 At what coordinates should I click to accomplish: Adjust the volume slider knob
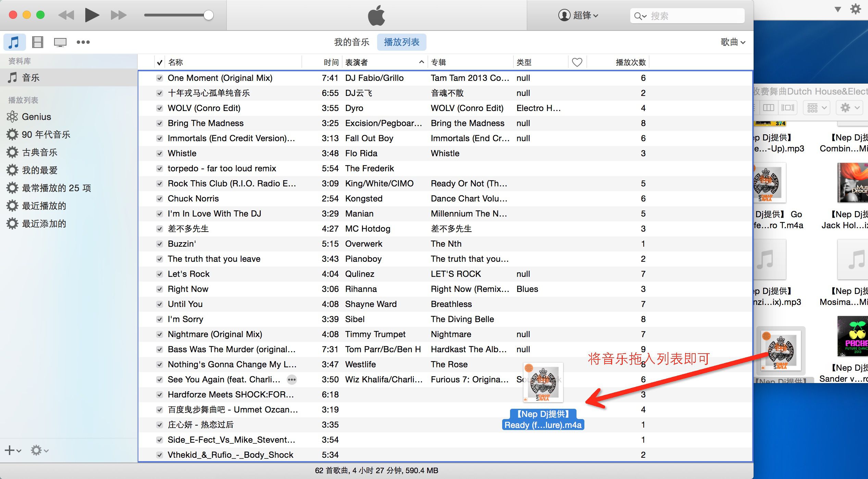pyautogui.click(x=208, y=15)
